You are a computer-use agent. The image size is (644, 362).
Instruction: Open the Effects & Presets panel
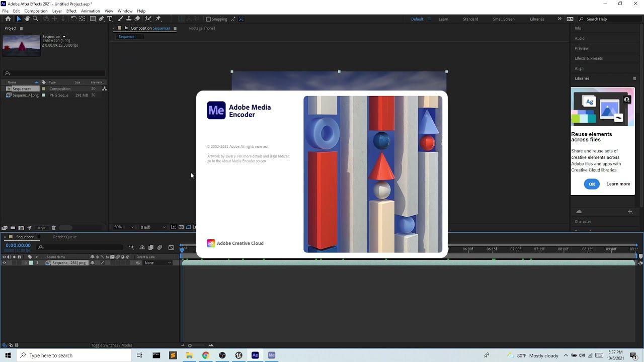click(x=589, y=58)
